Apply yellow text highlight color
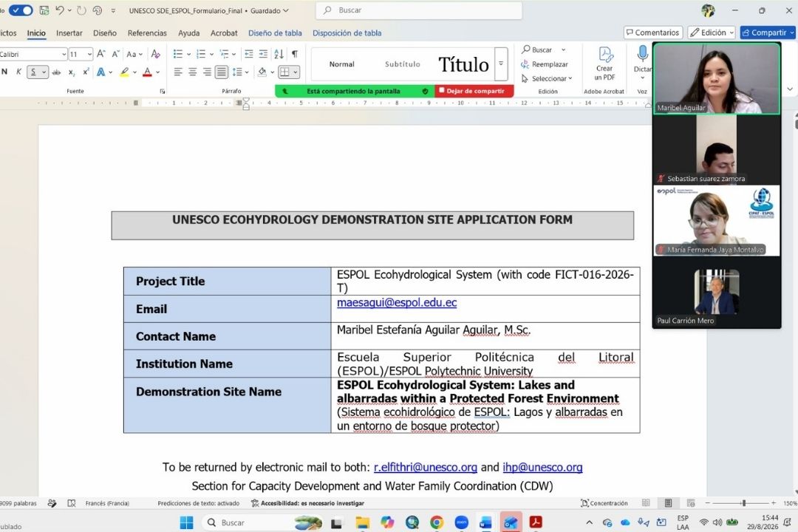This screenshot has height=532, width=798. (x=124, y=72)
